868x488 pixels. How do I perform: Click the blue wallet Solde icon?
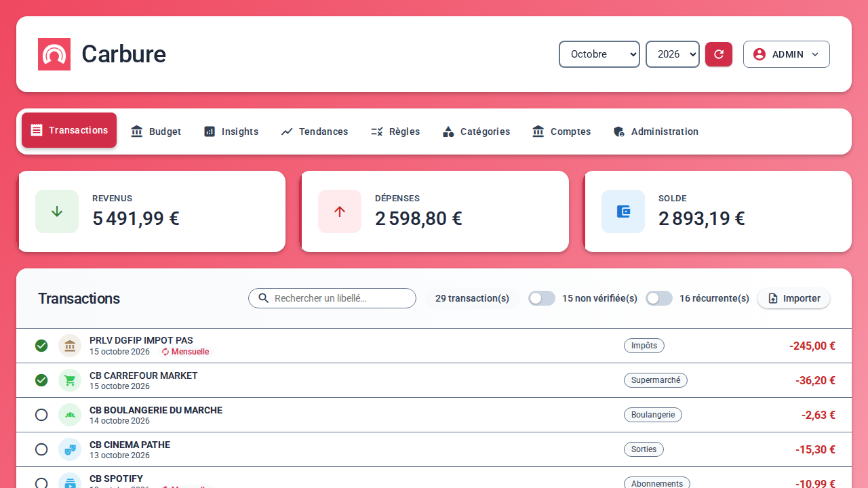[x=623, y=211]
